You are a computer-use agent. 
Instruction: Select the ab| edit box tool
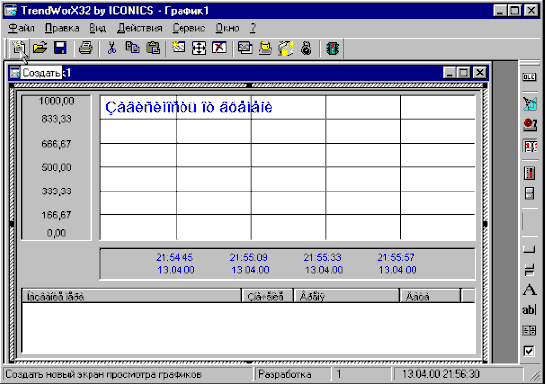coord(529,310)
